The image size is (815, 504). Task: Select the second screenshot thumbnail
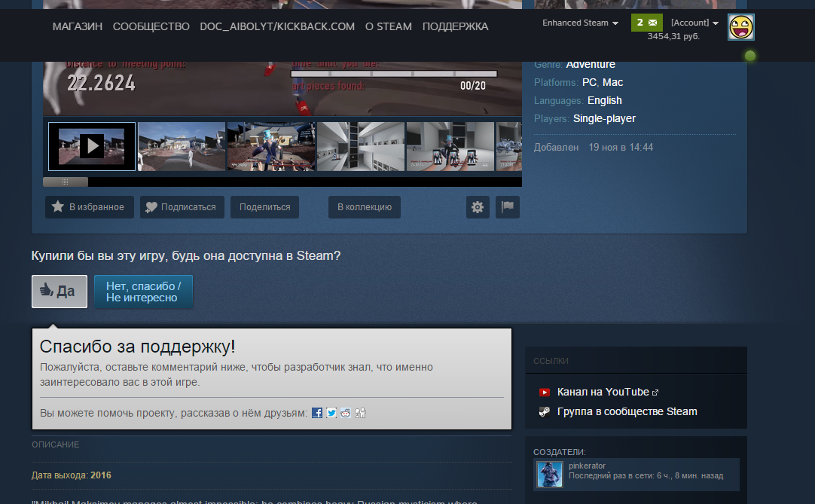[182, 146]
